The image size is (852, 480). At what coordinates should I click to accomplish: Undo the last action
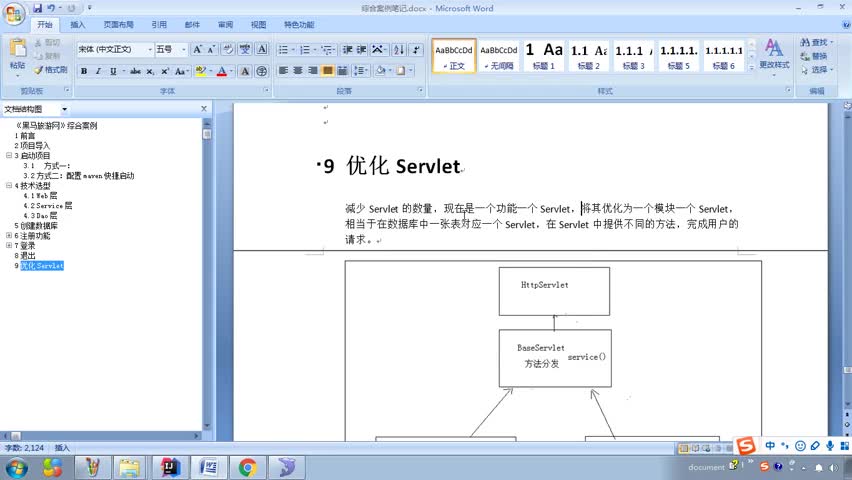pos(51,8)
